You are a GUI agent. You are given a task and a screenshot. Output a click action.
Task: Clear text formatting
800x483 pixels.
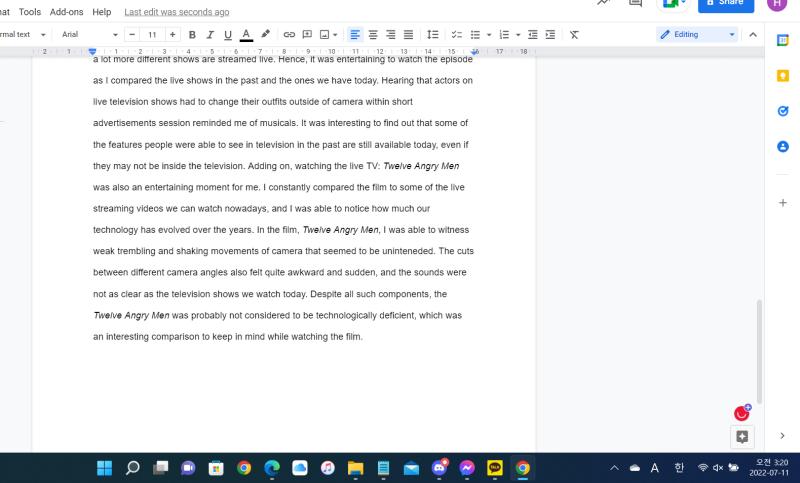click(574, 35)
